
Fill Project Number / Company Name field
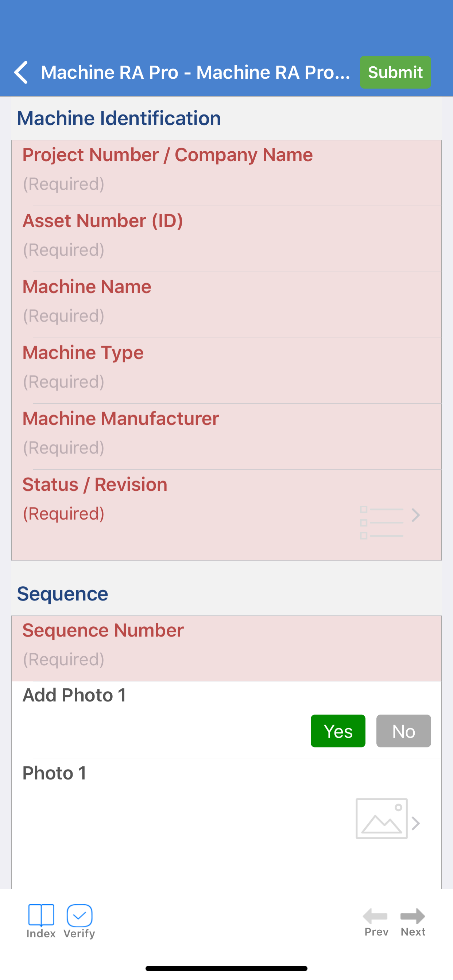tap(226, 173)
